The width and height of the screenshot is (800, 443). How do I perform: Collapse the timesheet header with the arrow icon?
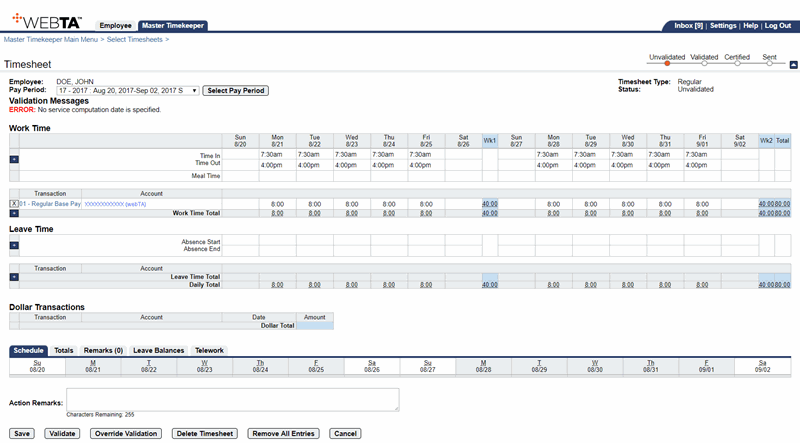pyautogui.click(x=793, y=65)
